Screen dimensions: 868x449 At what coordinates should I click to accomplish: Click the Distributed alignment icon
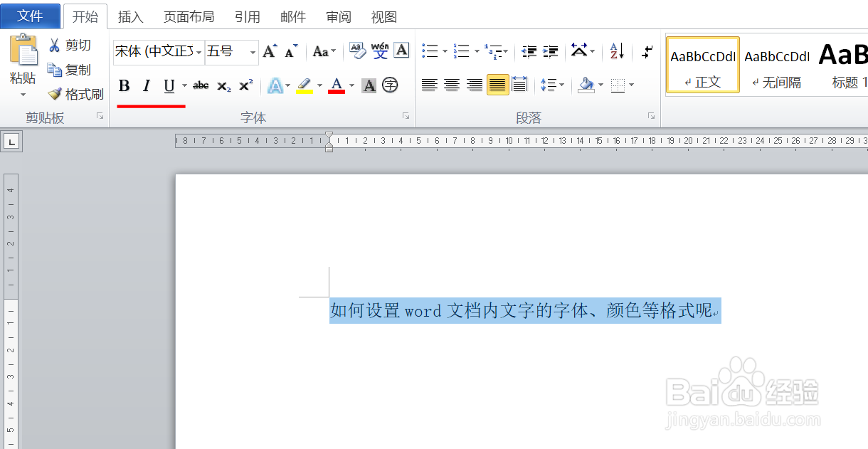coord(520,85)
